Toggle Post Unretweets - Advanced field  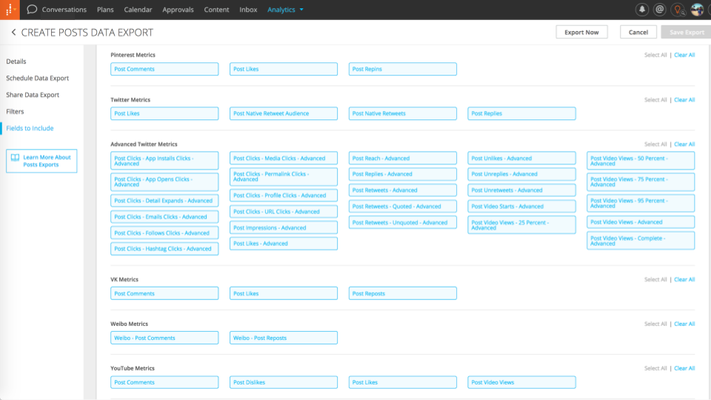[521, 190]
